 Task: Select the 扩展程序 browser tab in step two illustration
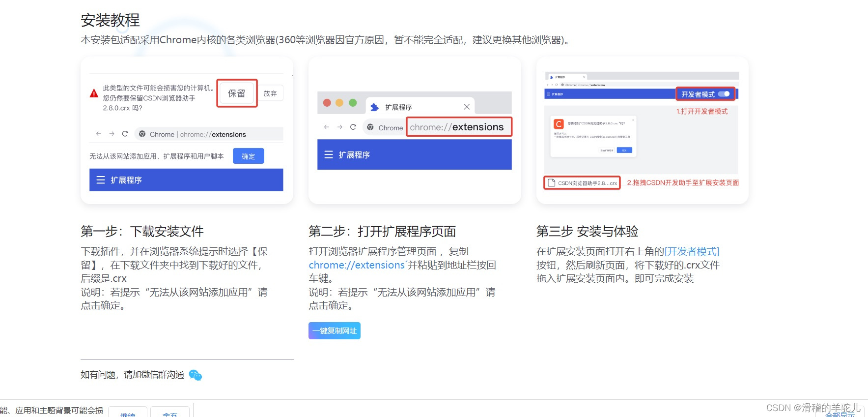pos(420,106)
